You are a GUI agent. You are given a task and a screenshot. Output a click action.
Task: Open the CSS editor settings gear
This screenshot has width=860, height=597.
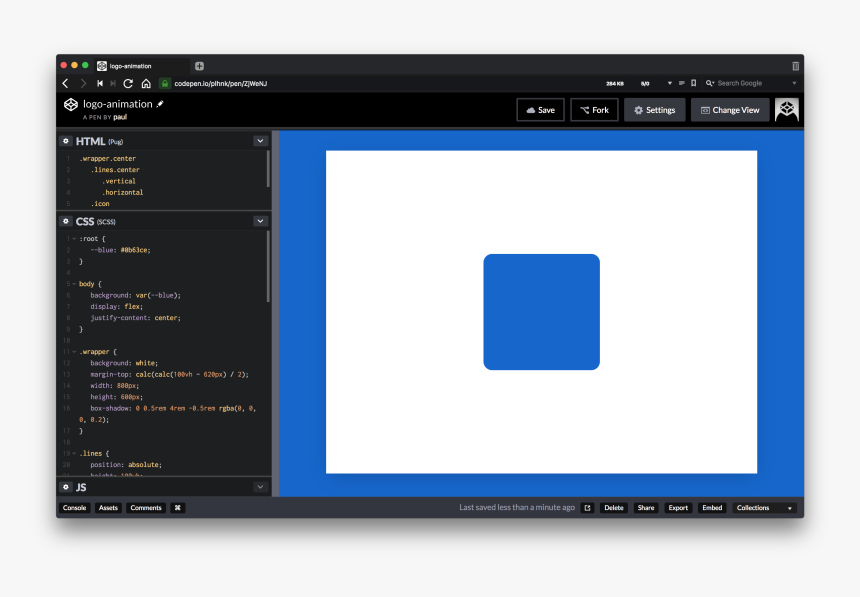[x=66, y=221]
